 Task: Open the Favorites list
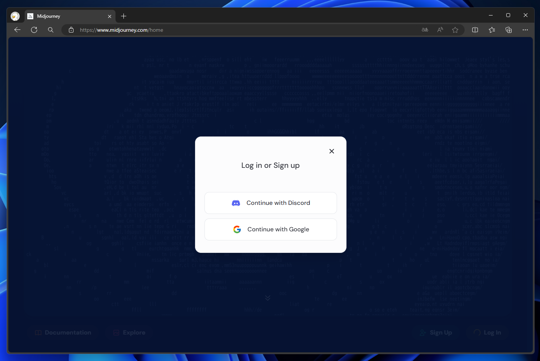[x=492, y=30]
